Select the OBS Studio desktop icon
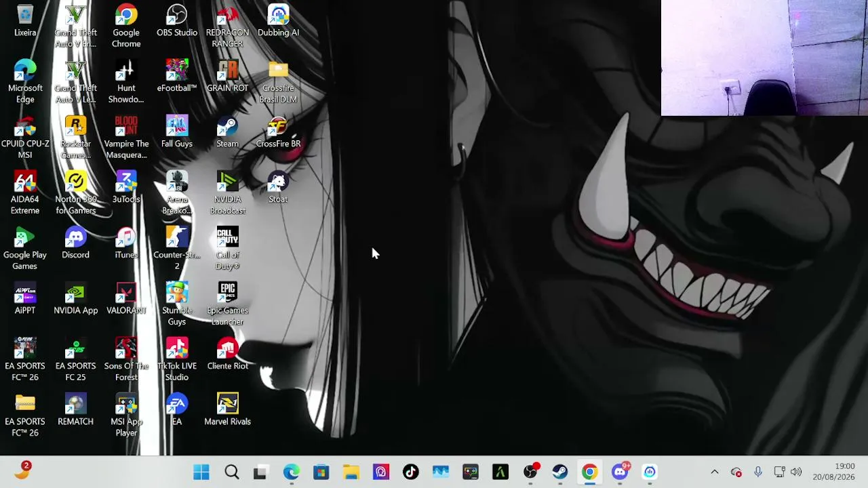 pos(177,21)
